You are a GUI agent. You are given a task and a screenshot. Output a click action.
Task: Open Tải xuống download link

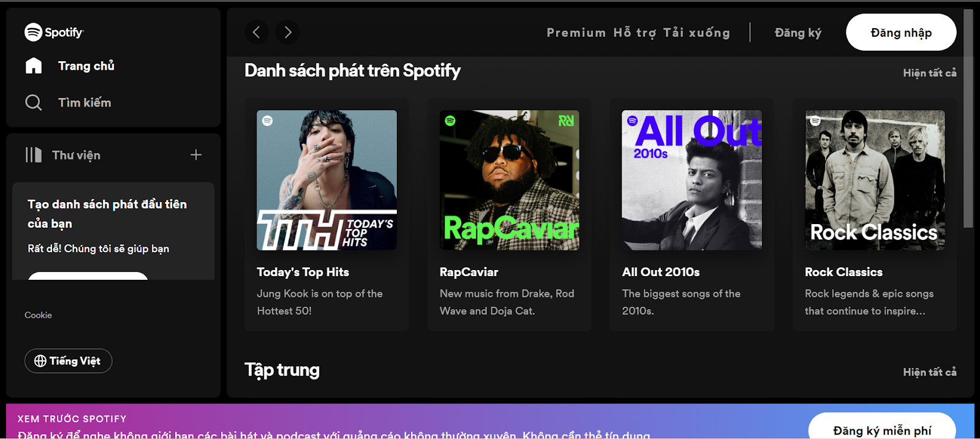tap(696, 32)
